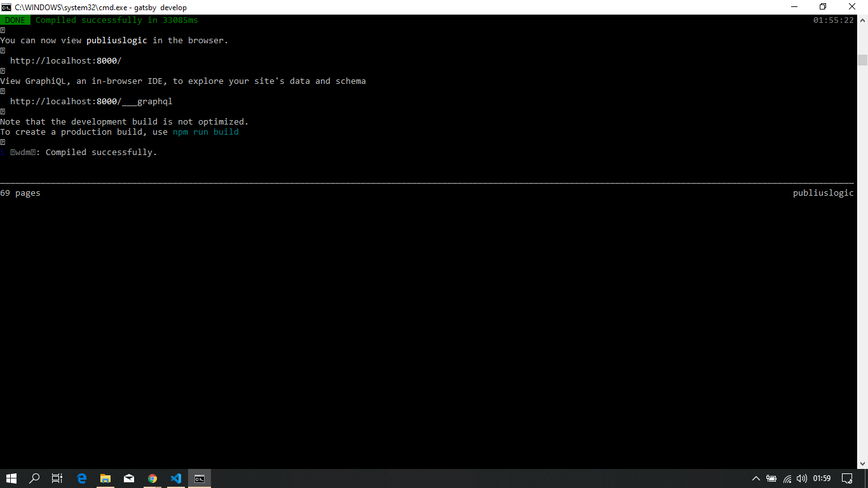Open Task View from the taskbar

57,478
